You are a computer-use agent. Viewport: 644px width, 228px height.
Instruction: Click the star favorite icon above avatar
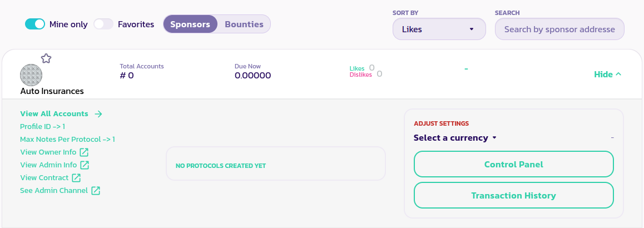pyautogui.click(x=46, y=58)
